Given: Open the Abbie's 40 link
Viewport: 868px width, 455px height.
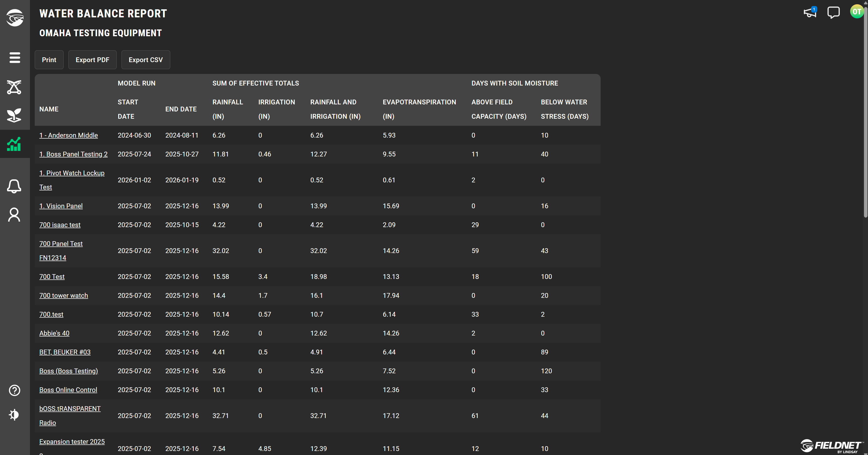Looking at the screenshot, I should pos(54,333).
